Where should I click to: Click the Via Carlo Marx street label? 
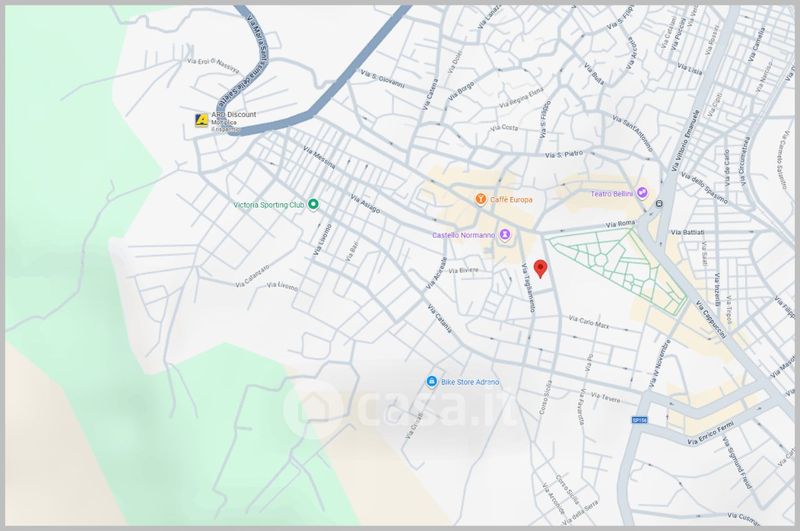point(588,322)
